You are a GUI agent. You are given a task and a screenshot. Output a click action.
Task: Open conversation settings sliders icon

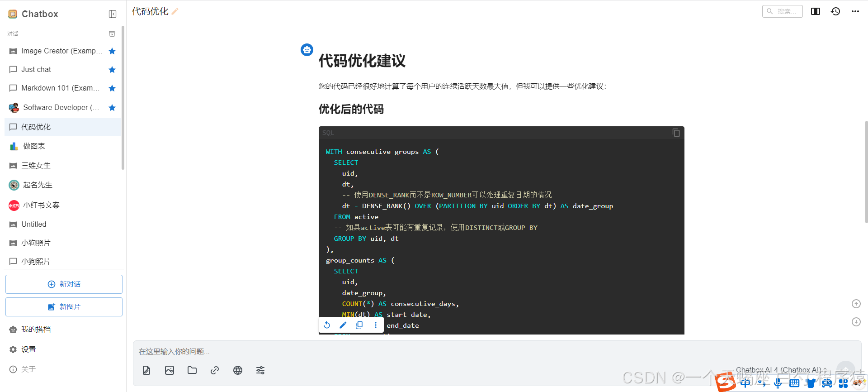[260, 370]
